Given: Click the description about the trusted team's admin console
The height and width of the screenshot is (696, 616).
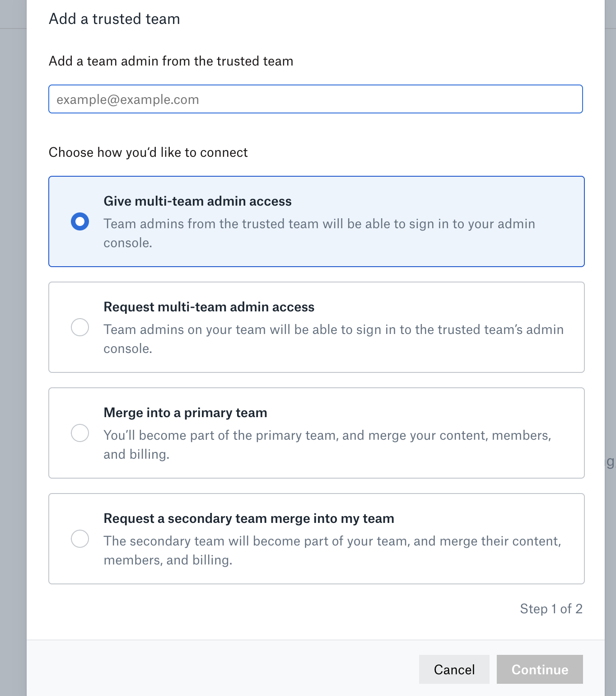Looking at the screenshot, I should (333, 339).
